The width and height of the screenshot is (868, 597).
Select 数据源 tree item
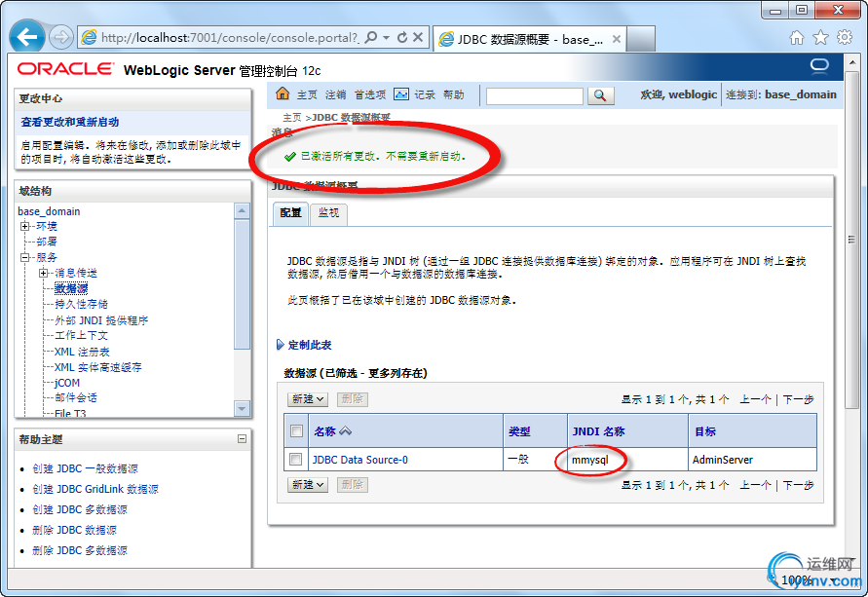click(x=71, y=288)
